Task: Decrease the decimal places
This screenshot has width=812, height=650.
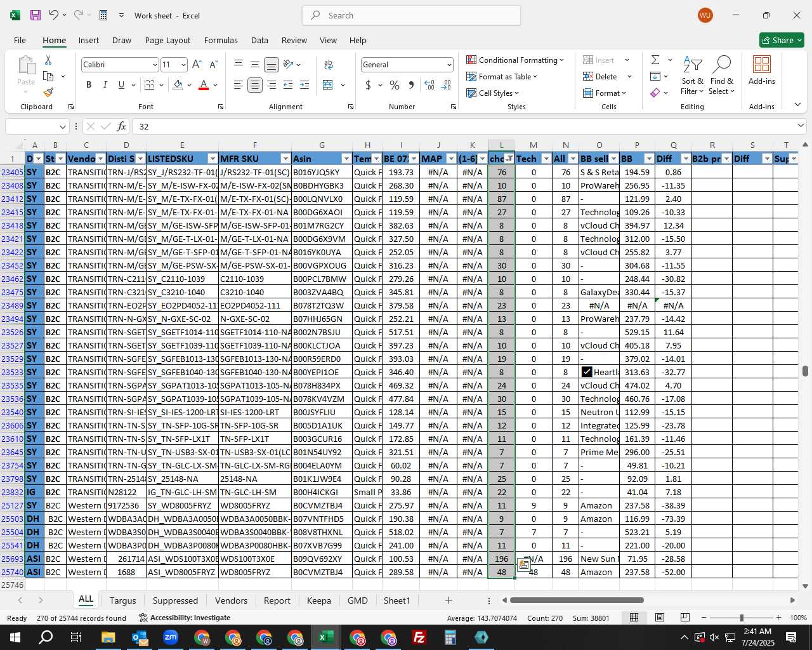Action: (447, 85)
